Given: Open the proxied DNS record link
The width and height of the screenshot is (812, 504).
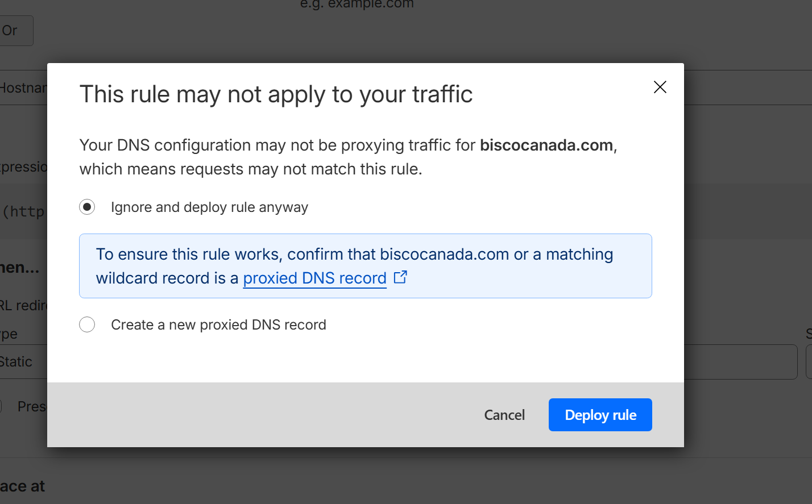Looking at the screenshot, I should point(314,278).
